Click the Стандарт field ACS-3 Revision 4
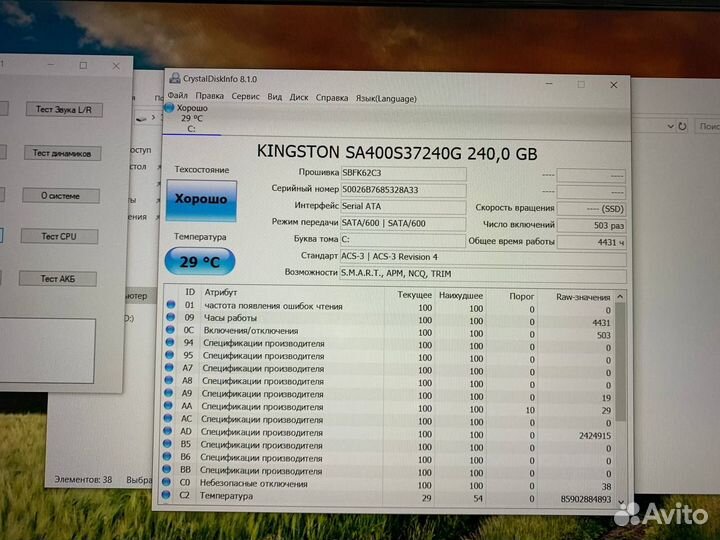The width and height of the screenshot is (720, 540). [x=483, y=257]
